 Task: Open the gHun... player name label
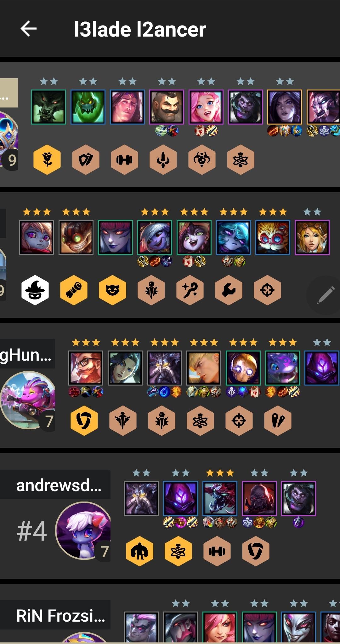pos(26,355)
